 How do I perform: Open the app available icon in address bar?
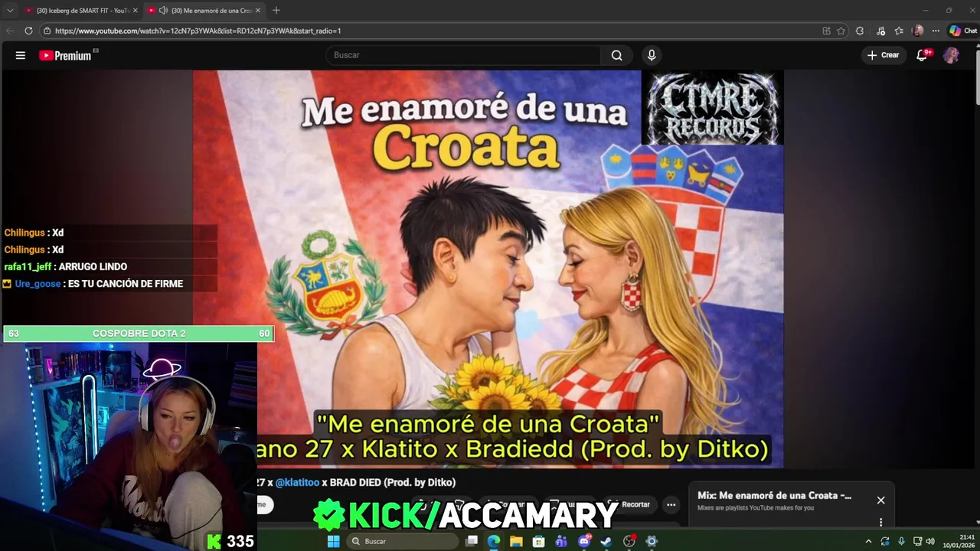826,31
